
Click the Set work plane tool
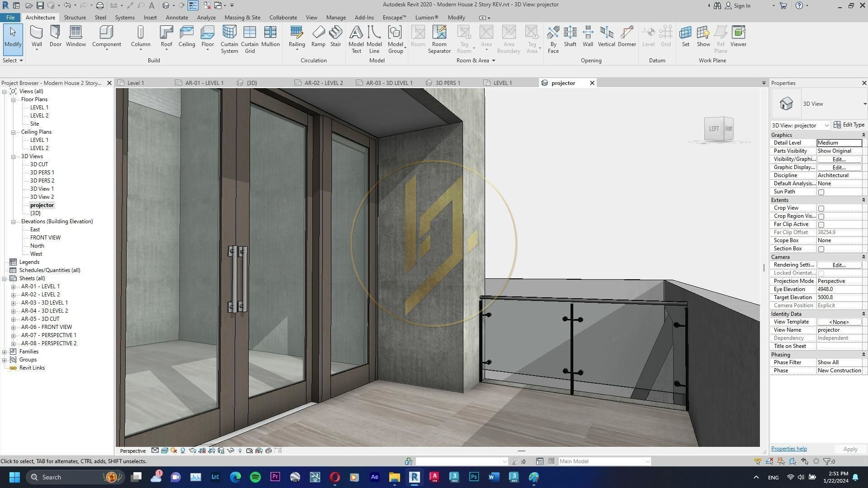685,37
